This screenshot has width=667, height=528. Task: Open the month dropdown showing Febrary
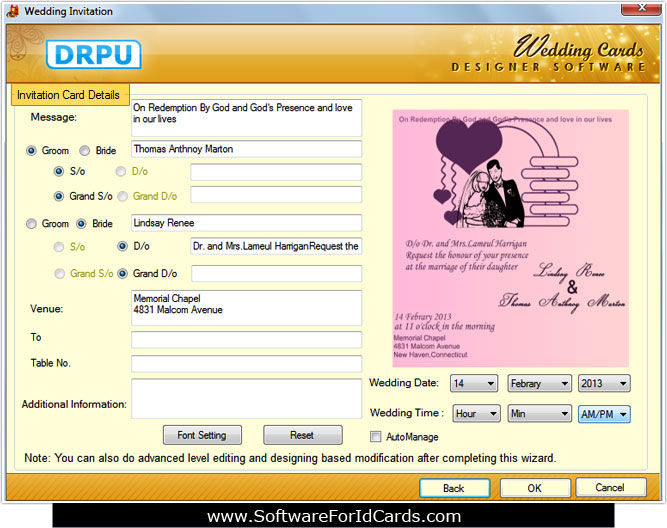(539, 384)
